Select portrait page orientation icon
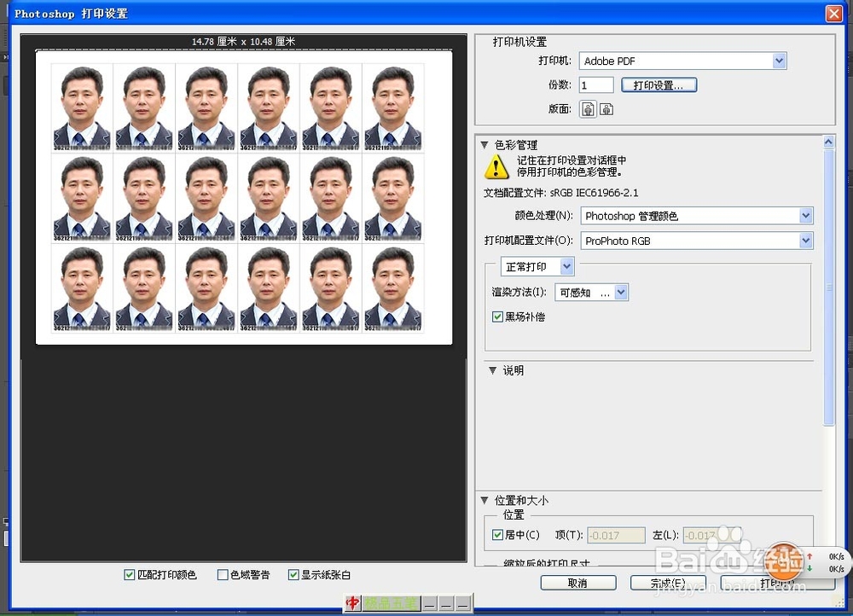 pyautogui.click(x=588, y=109)
